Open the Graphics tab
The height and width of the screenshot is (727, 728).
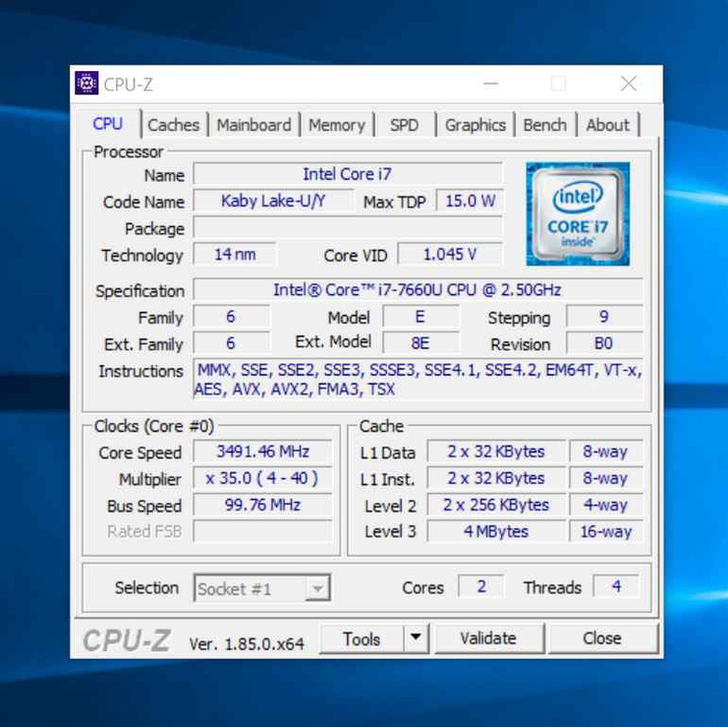[x=475, y=125]
